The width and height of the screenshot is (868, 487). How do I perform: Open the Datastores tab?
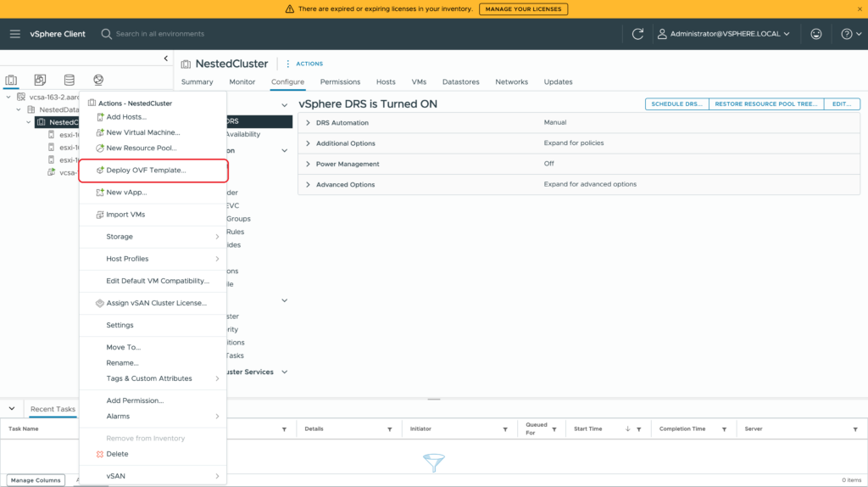coord(459,82)
